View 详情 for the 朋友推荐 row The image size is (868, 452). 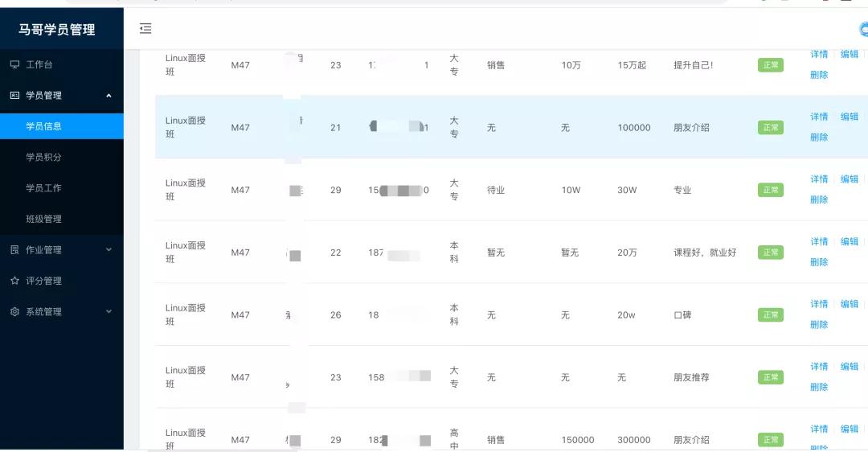819,367
